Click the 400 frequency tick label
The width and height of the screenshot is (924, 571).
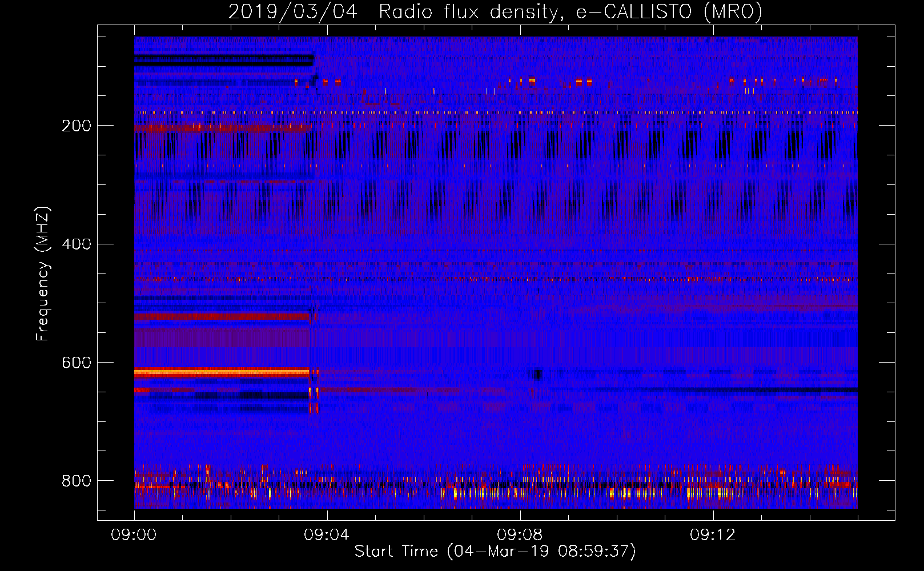tap(77, 244)
